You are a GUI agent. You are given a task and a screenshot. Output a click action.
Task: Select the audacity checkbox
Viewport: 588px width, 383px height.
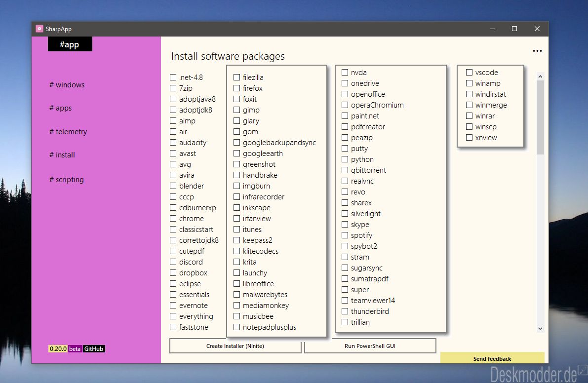click(173, 143)
